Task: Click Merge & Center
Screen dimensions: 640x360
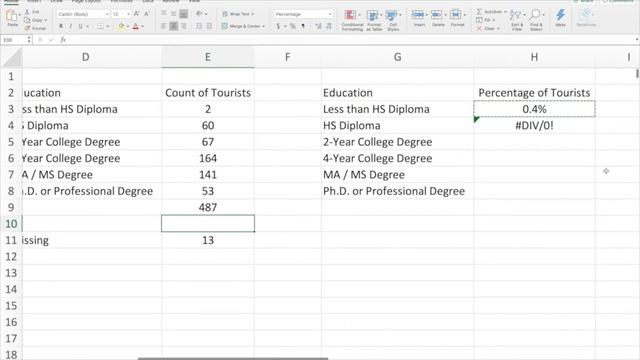Action: point(243,26)
